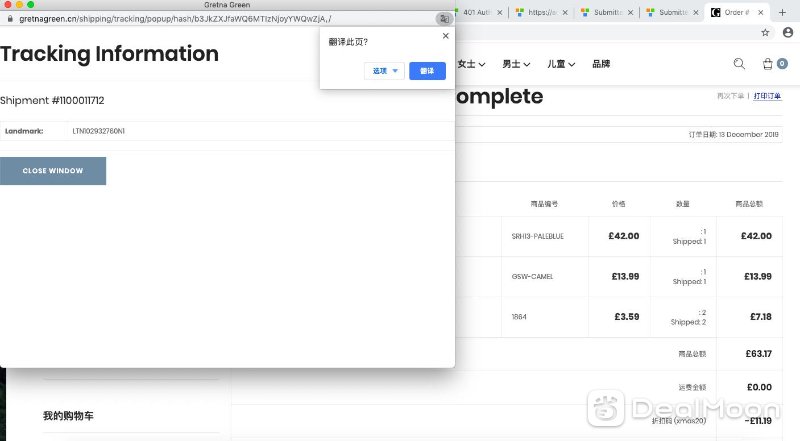Close the translate prompt bubble
800x441 pixels.
445,36
